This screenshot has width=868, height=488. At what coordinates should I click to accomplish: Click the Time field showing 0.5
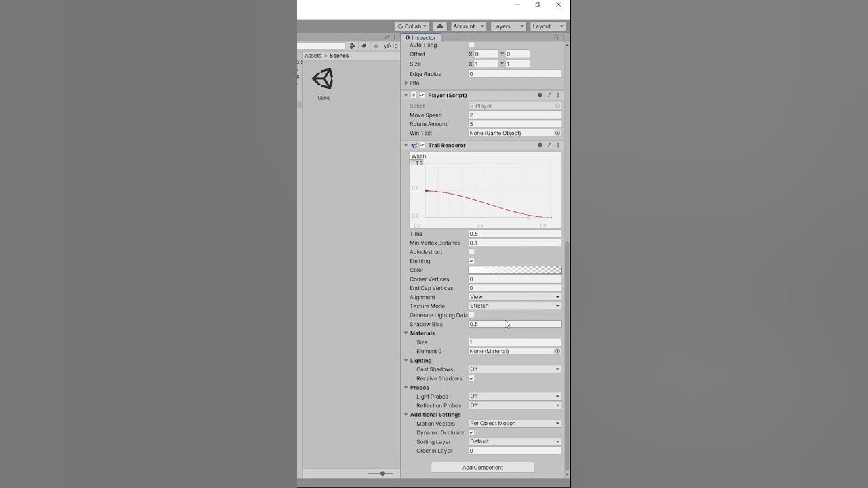[515, 234]
